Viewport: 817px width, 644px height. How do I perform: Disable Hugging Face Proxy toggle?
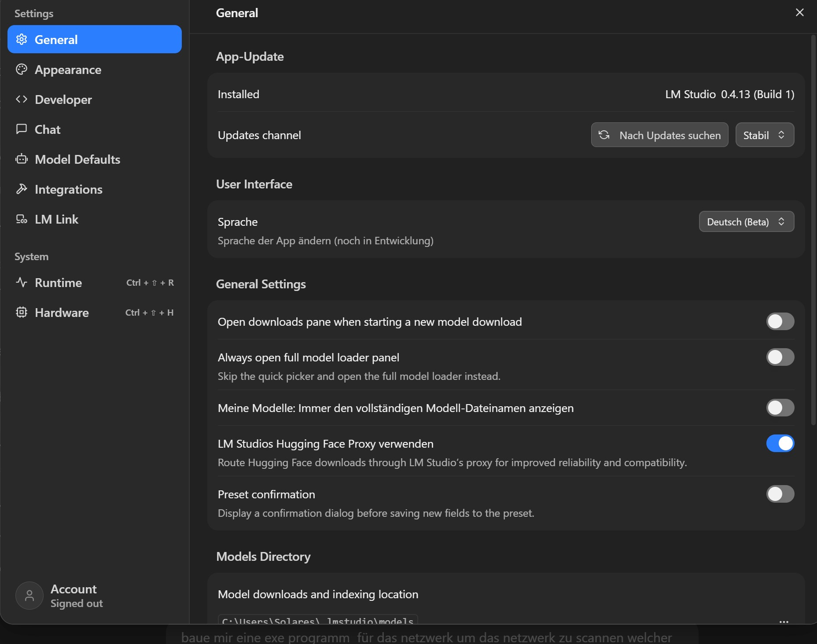(780, 443)
